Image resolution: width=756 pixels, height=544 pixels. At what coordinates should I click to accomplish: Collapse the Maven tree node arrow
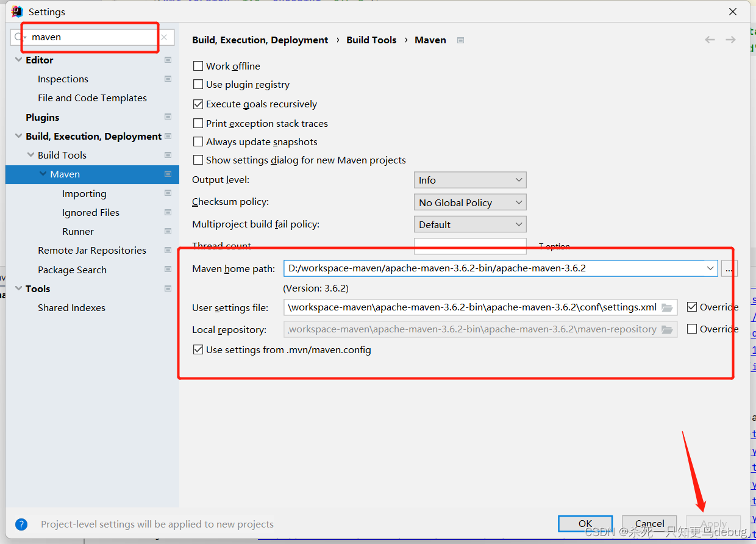(43, 174)
